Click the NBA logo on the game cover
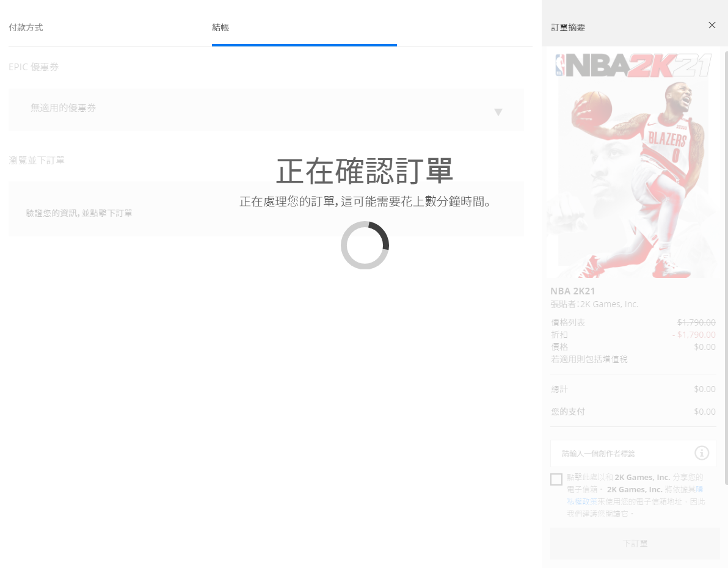The image size is (728, 568). pos(559,64)
